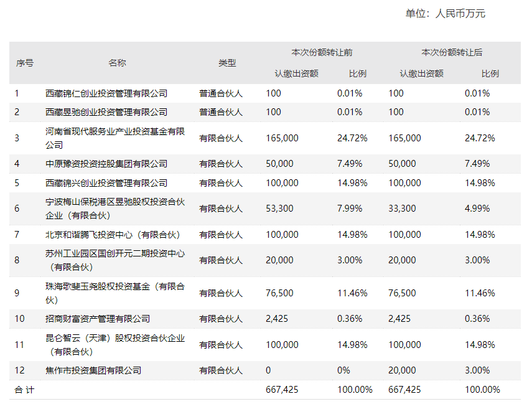
Task: Click the 序号 column header
Action: 25,63
